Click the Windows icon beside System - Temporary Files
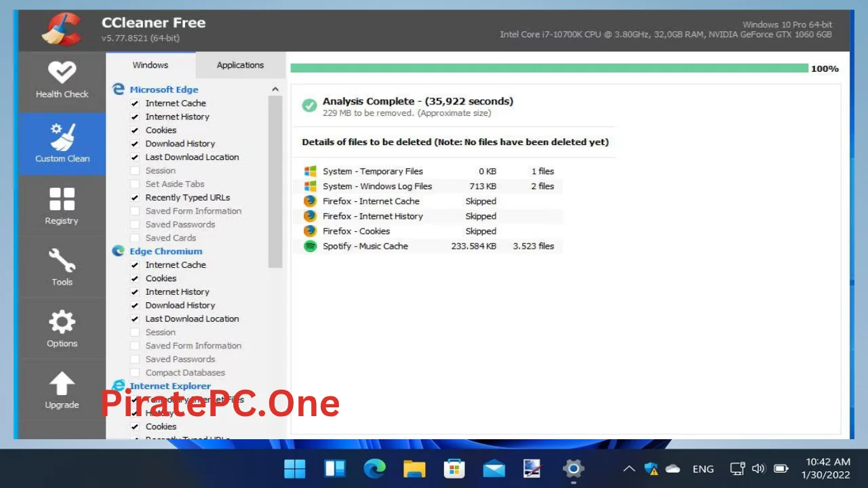This screenshot has height=488, width=868. 310,171
